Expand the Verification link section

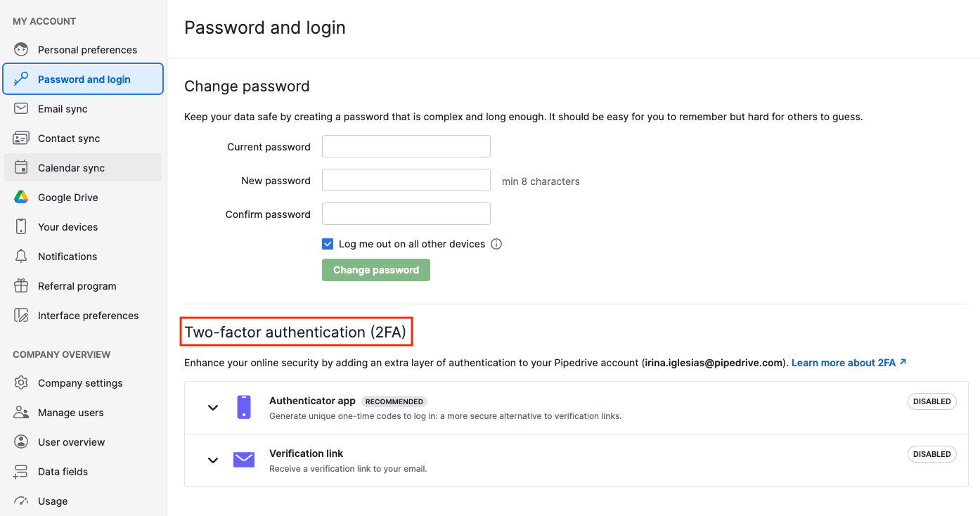coord(213,460)
